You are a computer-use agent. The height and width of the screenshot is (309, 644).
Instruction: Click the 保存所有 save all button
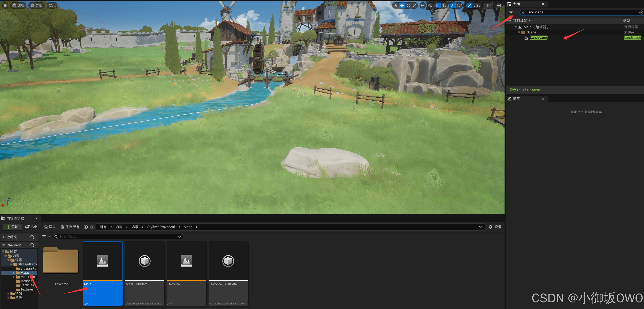pos(70,227)
